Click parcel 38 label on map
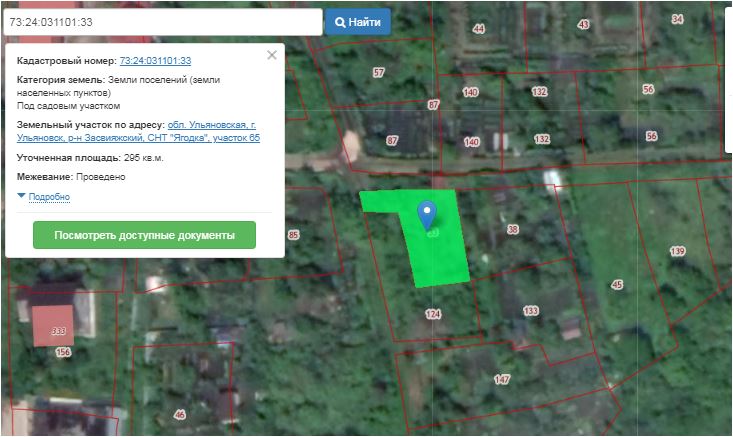This screenshot has height=437, width=733. (513, 230)
